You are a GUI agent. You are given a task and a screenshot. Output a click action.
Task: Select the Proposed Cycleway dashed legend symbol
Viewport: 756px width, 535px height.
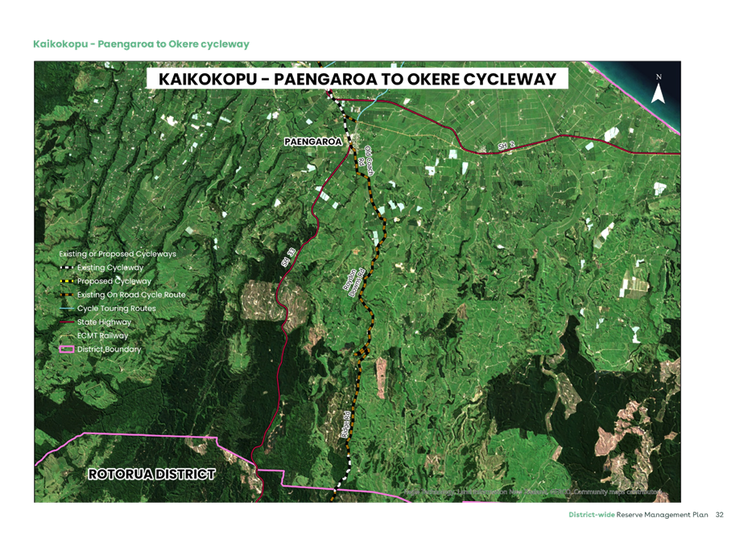coord(67,281)
